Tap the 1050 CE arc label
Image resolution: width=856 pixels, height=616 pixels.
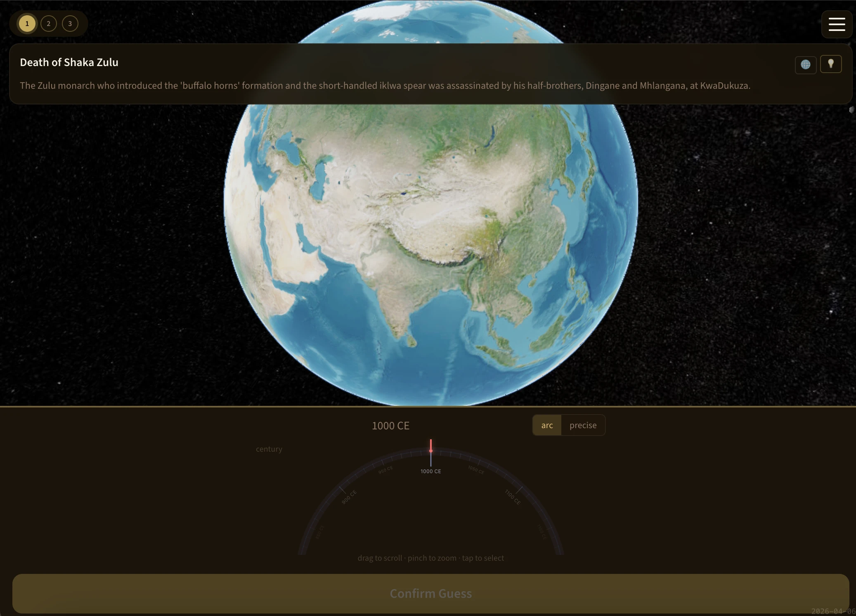(x=476, y=469)
